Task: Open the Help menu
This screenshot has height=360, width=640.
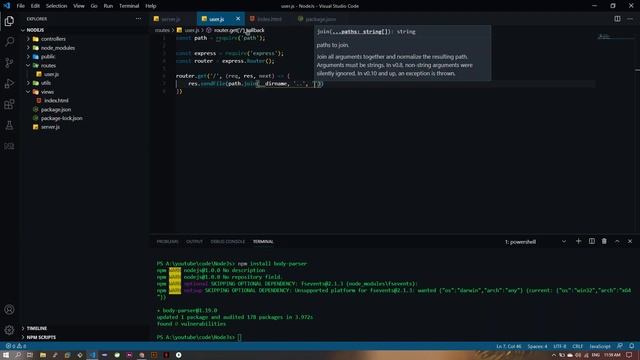Action: click(151, 6)
